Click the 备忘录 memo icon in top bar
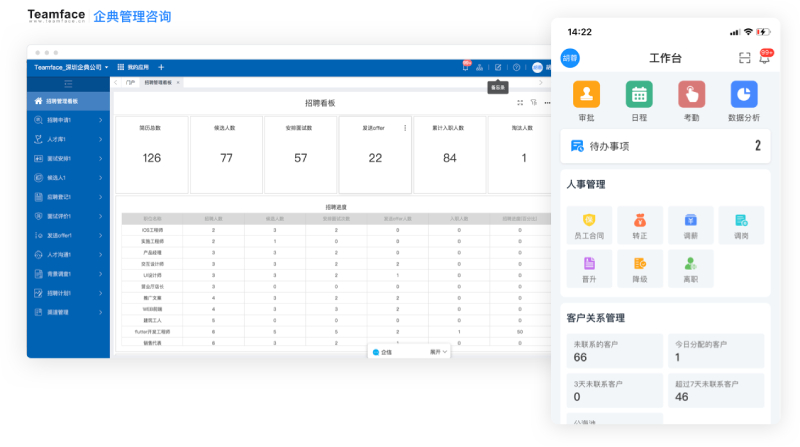 pyautogui.click(x=498, y=67)
